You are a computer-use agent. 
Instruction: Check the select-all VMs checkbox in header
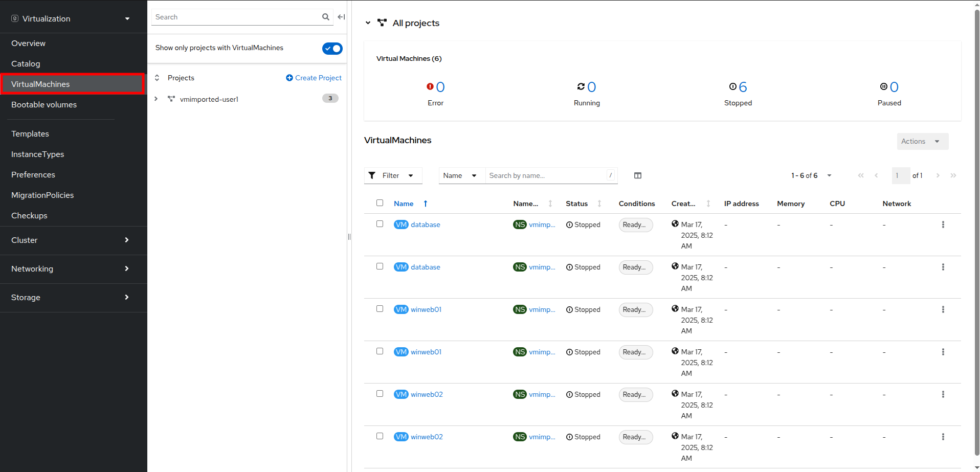coord(380,203)
